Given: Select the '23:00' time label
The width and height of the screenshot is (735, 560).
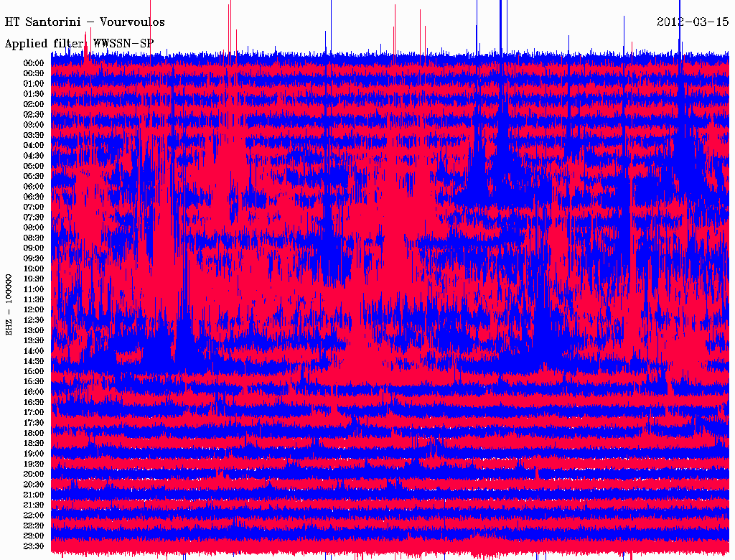Looking at the screenshot, I should click(x=34, y=536).
